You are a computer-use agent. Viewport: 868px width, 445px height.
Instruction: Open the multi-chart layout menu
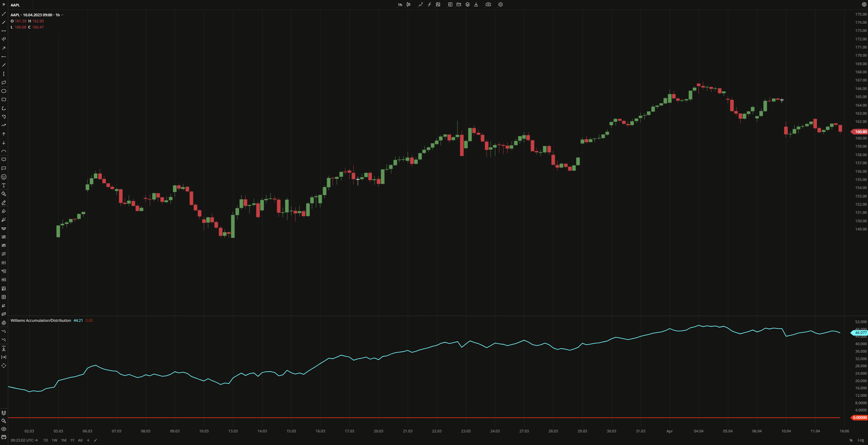(450, 5)
